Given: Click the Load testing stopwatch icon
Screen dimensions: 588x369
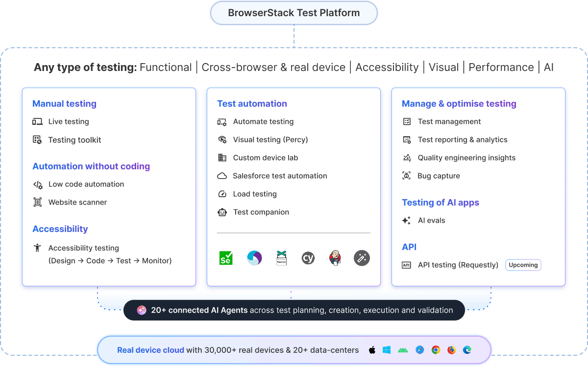Looking at the screenshot, I should [223, 194].
